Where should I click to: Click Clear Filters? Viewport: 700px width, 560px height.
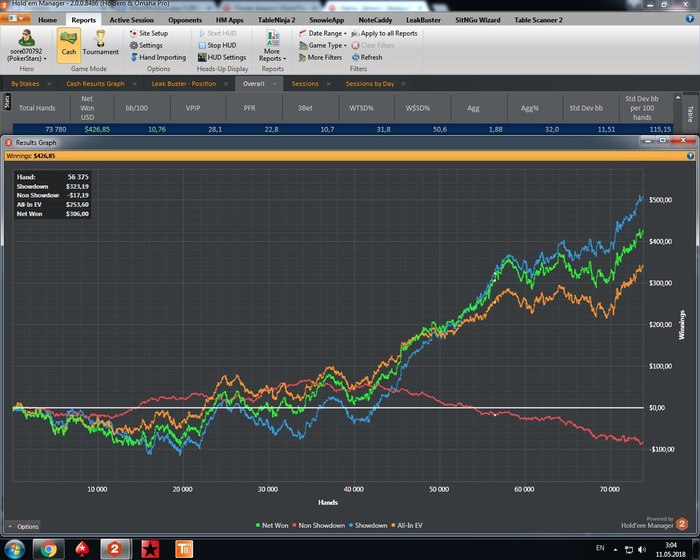[373, 46]
